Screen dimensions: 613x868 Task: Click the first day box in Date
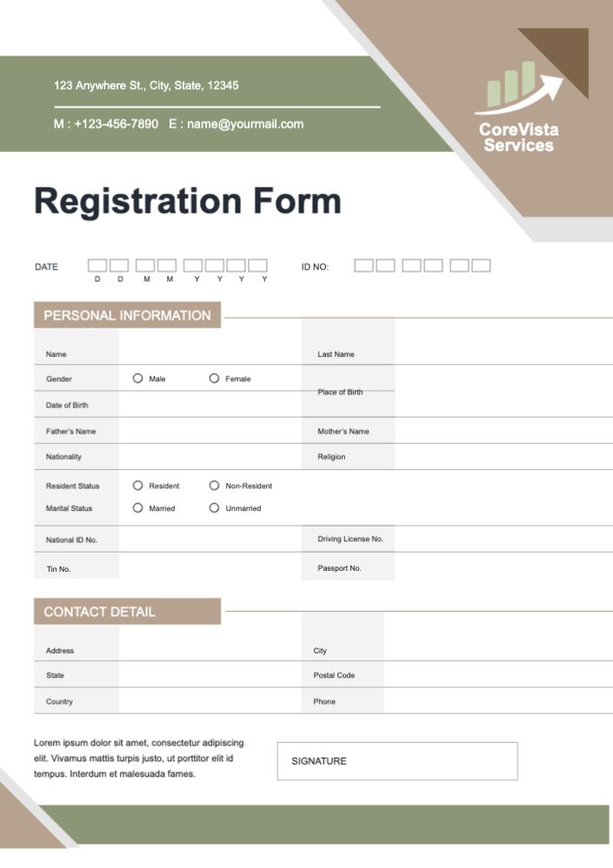click(97, 266)
